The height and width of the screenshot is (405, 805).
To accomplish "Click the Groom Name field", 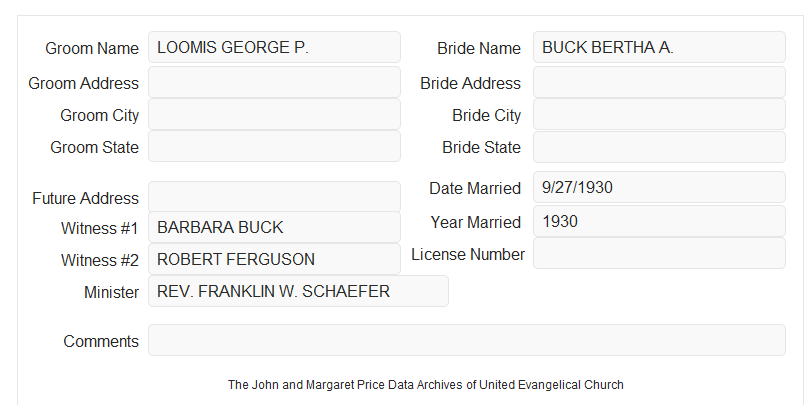I will (274, 47).
